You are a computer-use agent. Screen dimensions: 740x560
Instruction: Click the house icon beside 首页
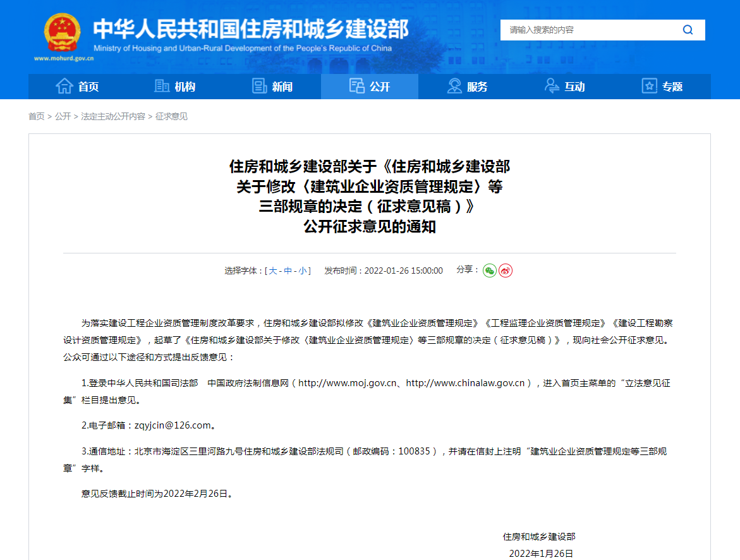pos(63,85)
